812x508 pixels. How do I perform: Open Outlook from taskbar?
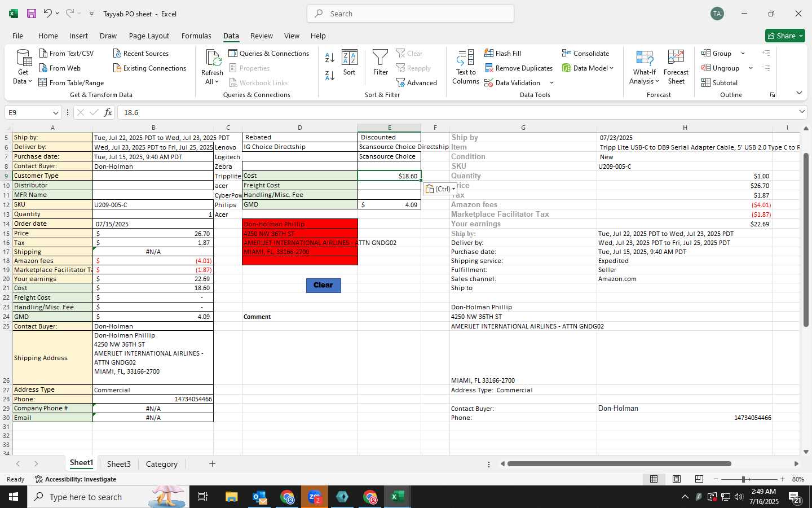point(259,497)
